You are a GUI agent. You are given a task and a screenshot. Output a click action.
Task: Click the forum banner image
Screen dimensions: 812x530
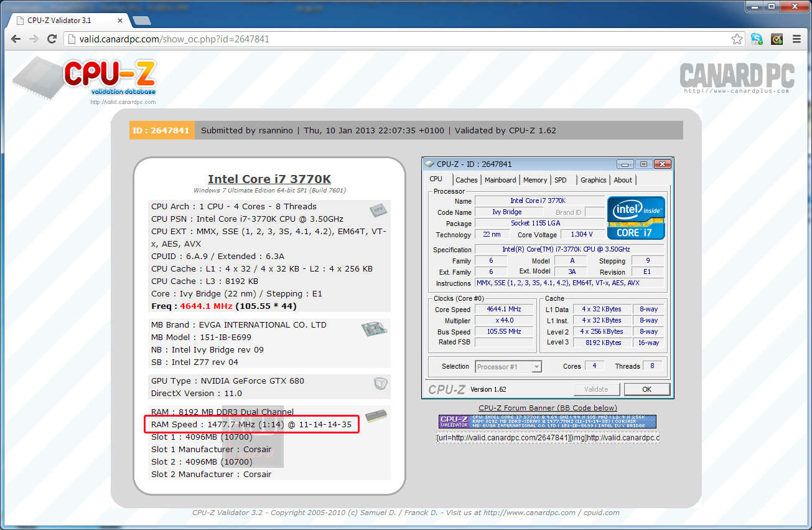(547, 422)
